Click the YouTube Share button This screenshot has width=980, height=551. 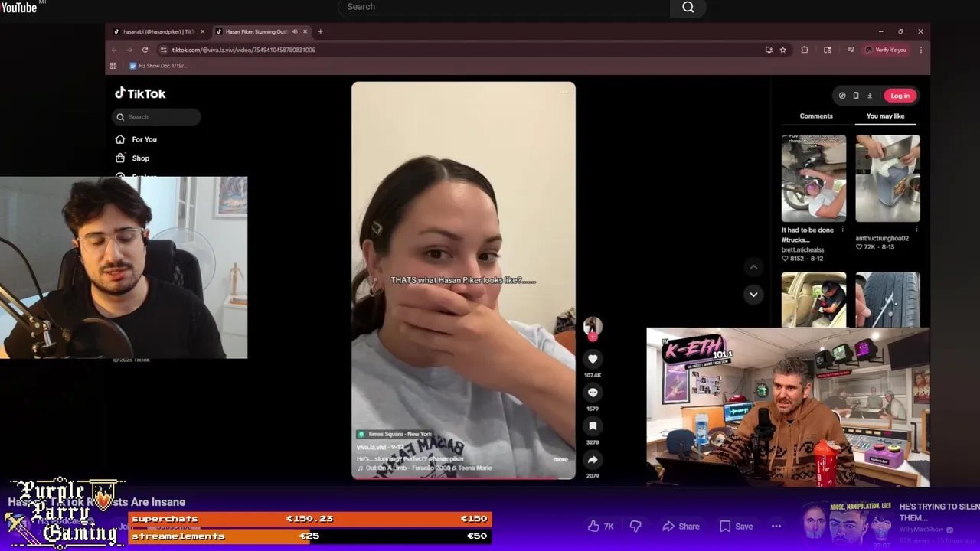click(681, 527)
